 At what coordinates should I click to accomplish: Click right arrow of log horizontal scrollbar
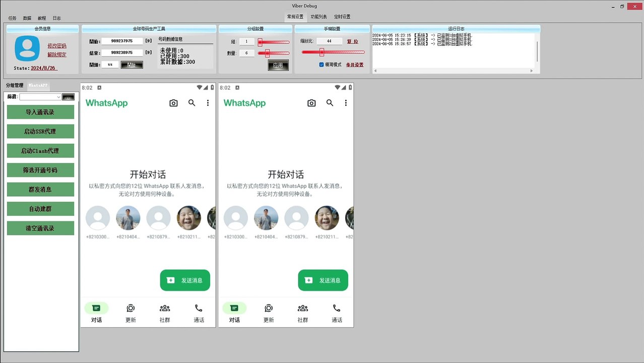point(531,71)
